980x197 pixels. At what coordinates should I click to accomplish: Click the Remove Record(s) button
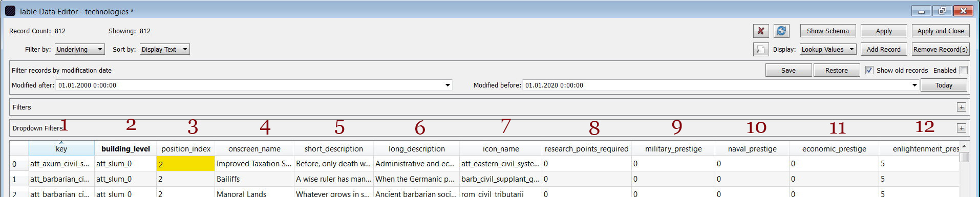pos(941,50)
